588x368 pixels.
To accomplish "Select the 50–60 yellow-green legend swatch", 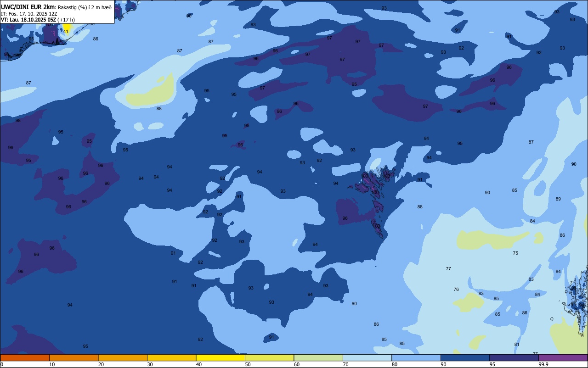I will pos(269,358).
